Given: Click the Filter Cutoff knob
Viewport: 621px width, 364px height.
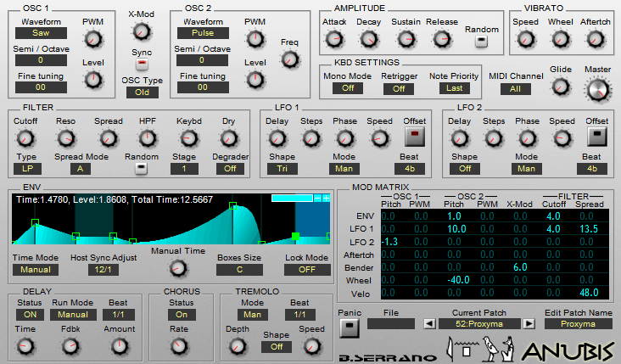Looking at the screenshot, I should click(25, 138).
